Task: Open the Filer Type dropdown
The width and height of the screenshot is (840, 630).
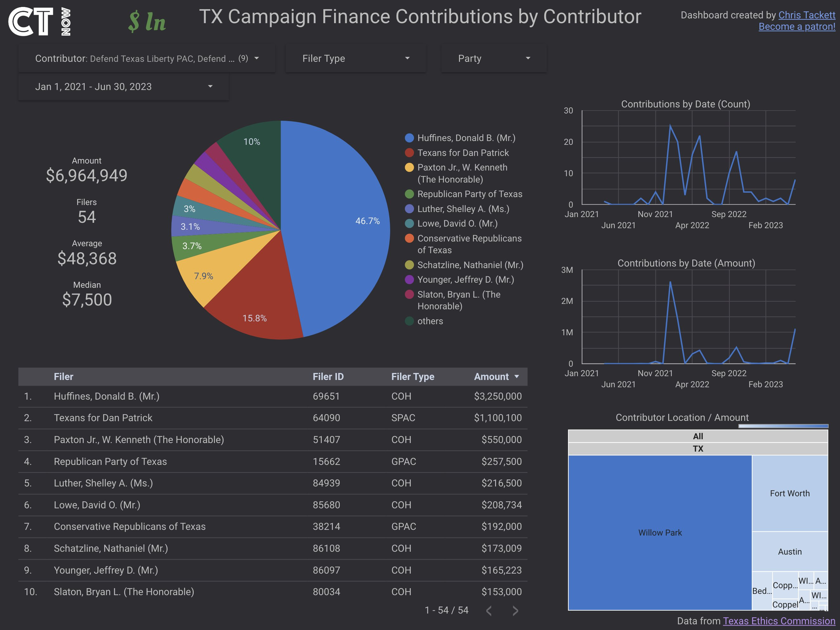Action: click(x=355, y=59)
